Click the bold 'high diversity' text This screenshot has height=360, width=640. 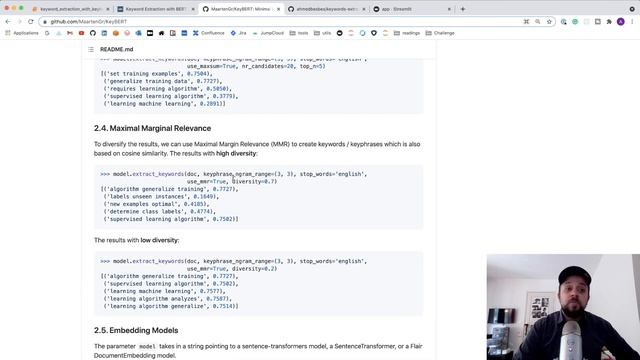236,153
